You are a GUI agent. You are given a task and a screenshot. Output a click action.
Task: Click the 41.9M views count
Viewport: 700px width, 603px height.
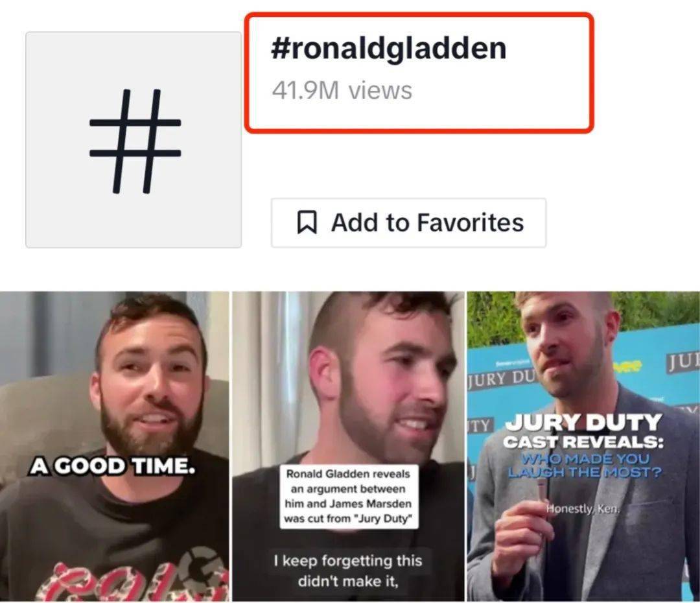coord(342,90)
